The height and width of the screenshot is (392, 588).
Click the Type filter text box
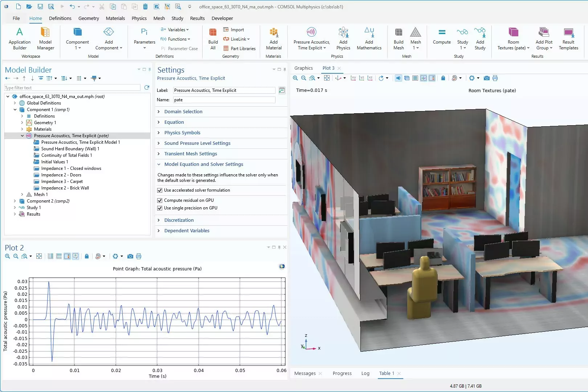coord(72,88)
